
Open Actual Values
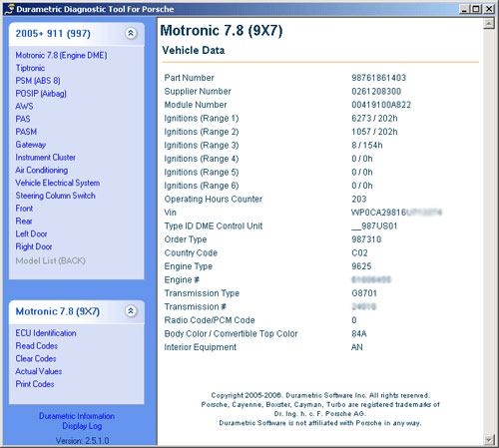pos(39,371)
